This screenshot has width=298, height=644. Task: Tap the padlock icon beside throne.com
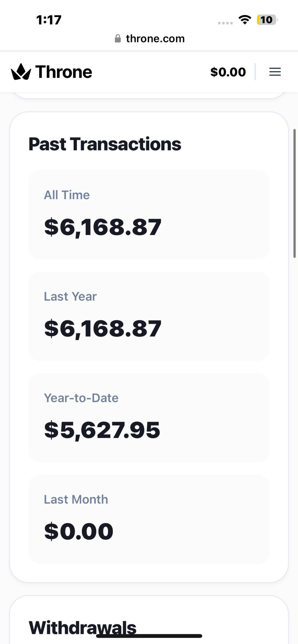point(117,39)
